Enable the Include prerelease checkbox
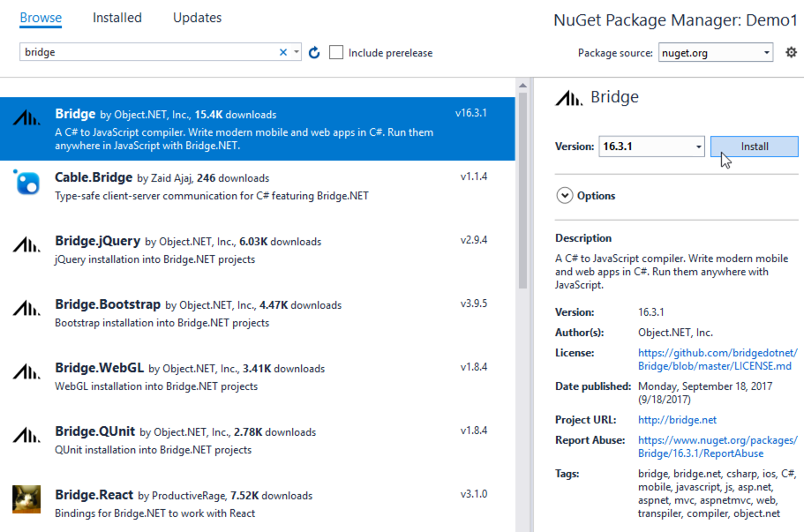 (x=336, y=52)
